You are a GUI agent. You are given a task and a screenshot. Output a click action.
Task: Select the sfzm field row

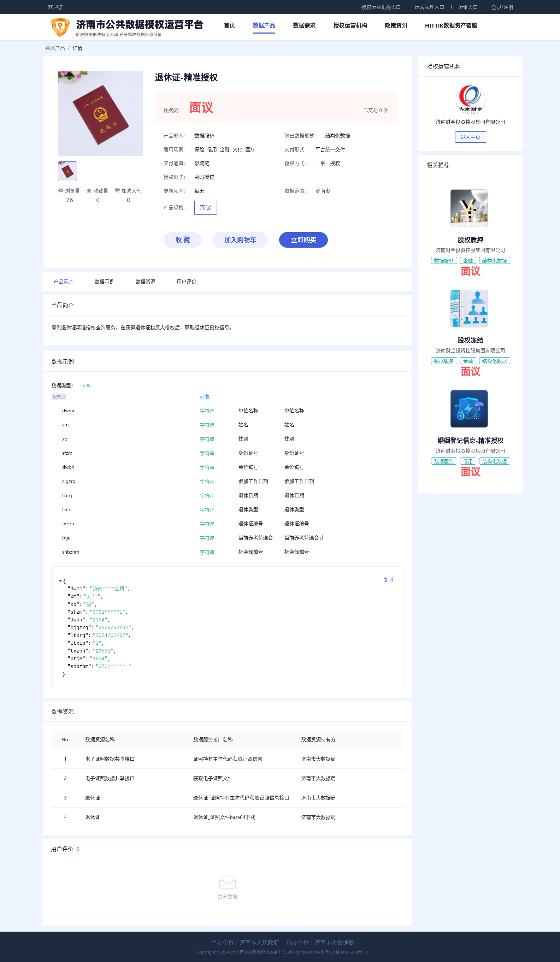pos(227,453)
